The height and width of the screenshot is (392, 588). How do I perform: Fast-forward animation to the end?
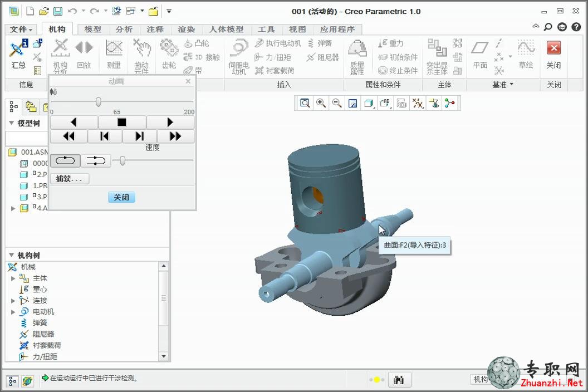tap(175, 136)
